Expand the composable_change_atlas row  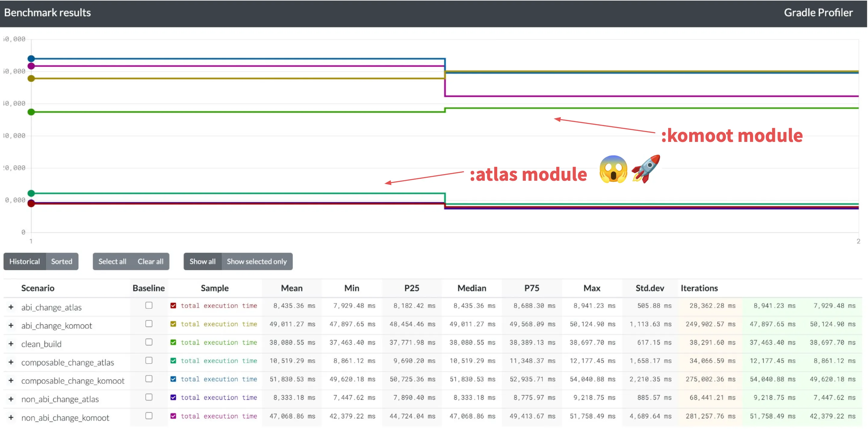click(x=11, y=362)
